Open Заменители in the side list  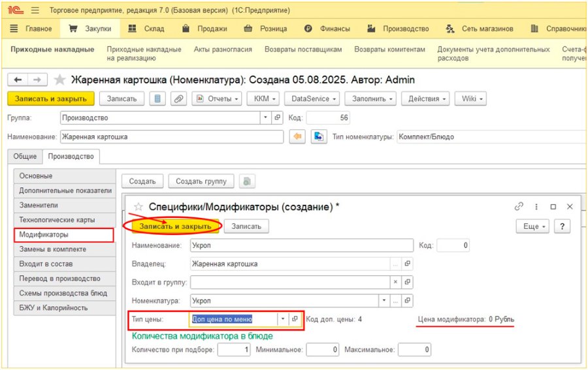pyautogui.click(x=65, y=205)
